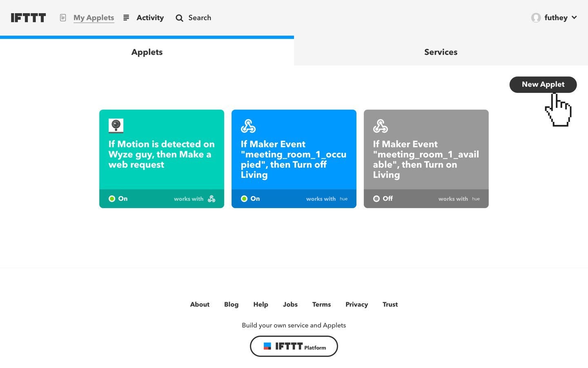
Task: Expand the futhey dropdown chevron
Action: tap(574, 18)
